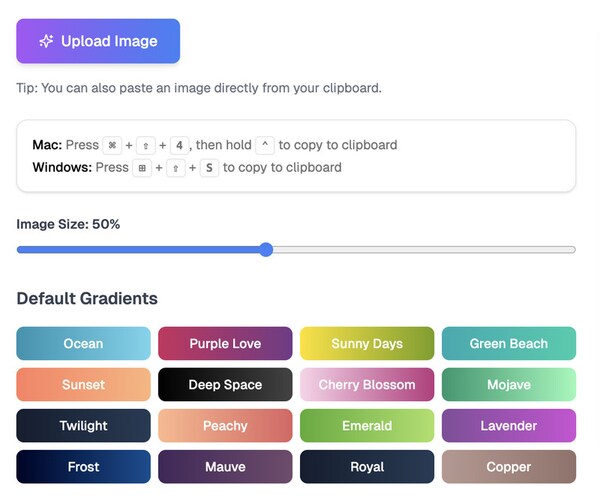Apply the Royal gradient swatch
Image resolution: width=600 pixels, height=504 pixels.
pyautogui.click(x=367, y=466)
